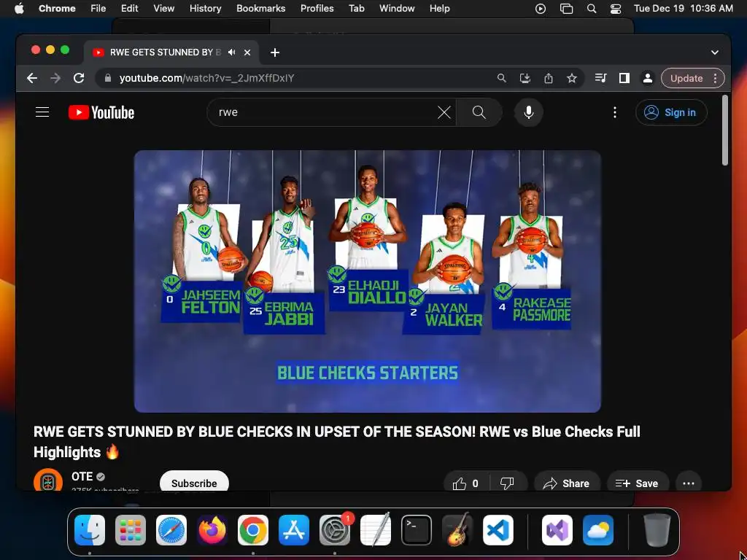The height and width of the screenshot is (560, 747).
Task: Open Spotlight search in menu bar
Action: (x=591, y=9)
